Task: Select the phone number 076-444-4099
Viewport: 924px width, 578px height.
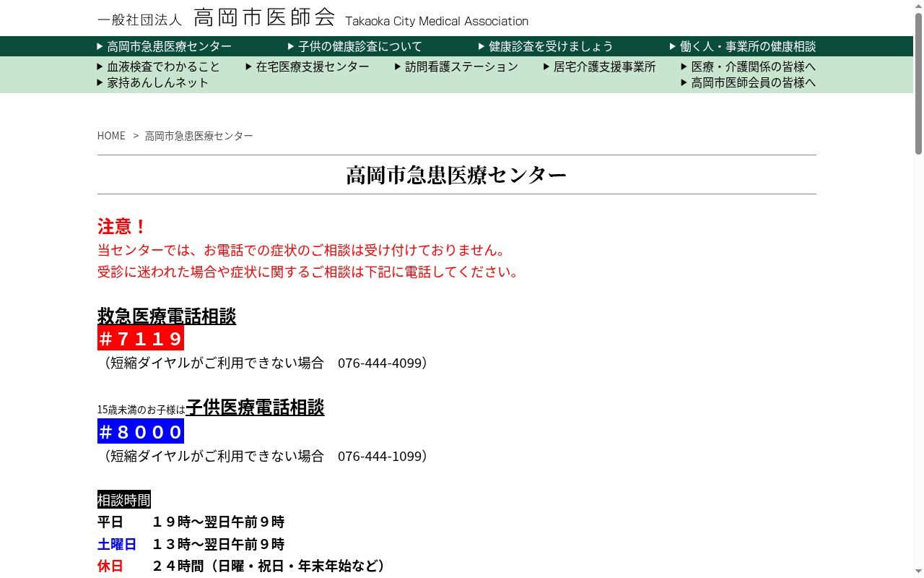Action: [x=380, y=363]
